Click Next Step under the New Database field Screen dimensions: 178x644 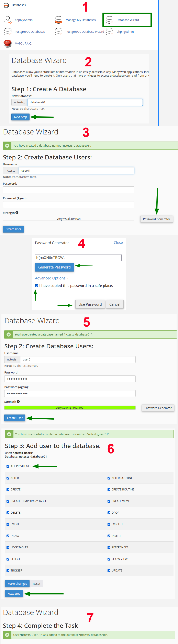[21, 117]
